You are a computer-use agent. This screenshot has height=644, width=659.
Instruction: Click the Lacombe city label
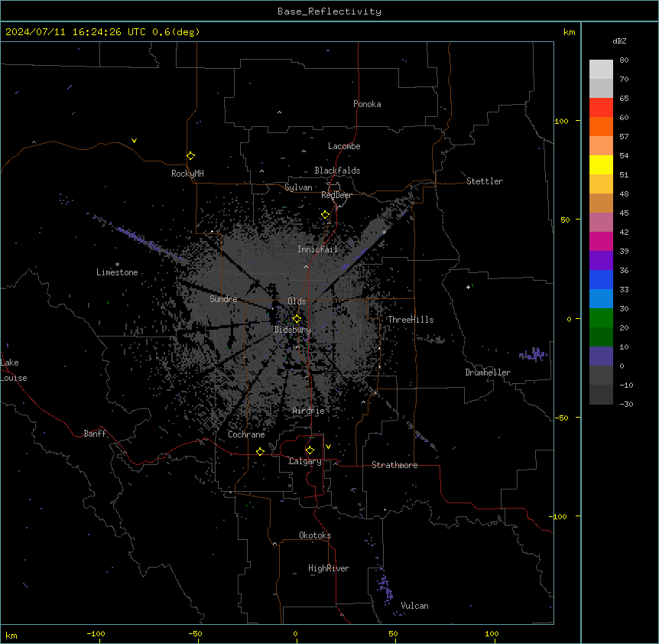[344, 146]
